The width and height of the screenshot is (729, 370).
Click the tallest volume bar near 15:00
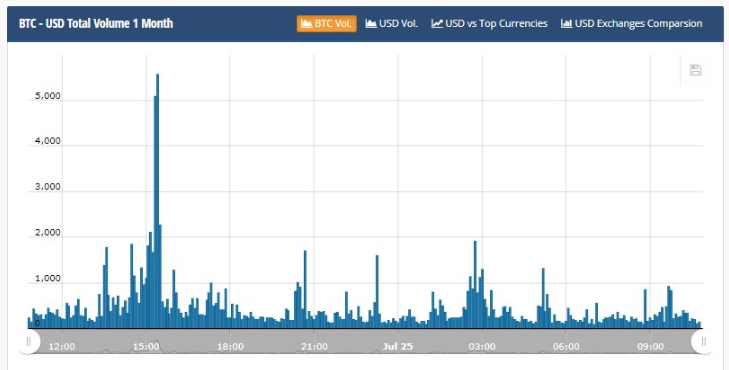[x=158, y=201]
